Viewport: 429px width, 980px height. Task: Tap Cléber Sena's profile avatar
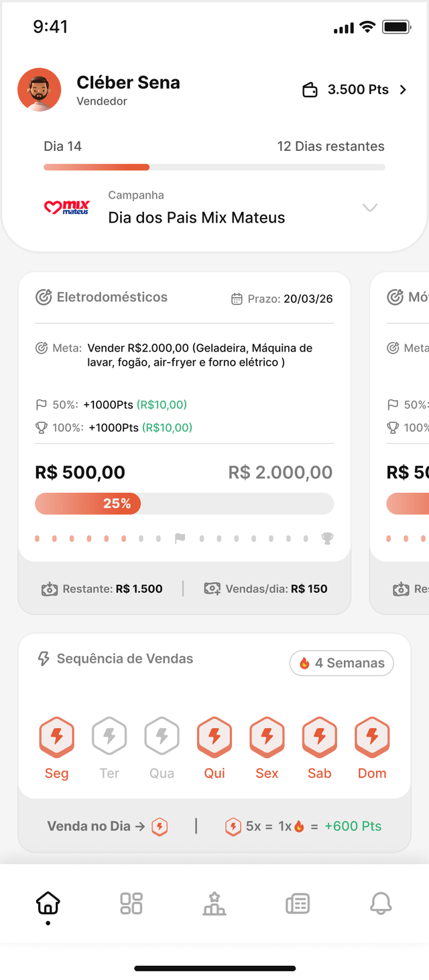39,89
